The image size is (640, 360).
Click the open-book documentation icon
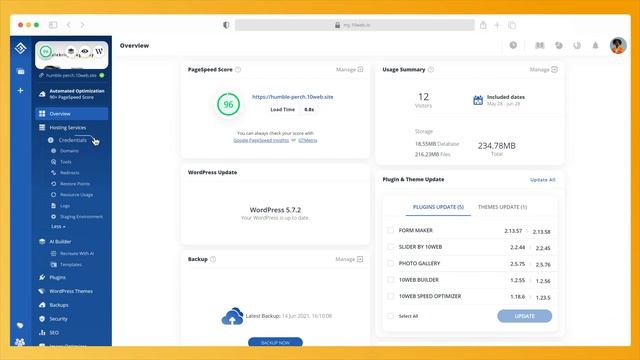540,45
